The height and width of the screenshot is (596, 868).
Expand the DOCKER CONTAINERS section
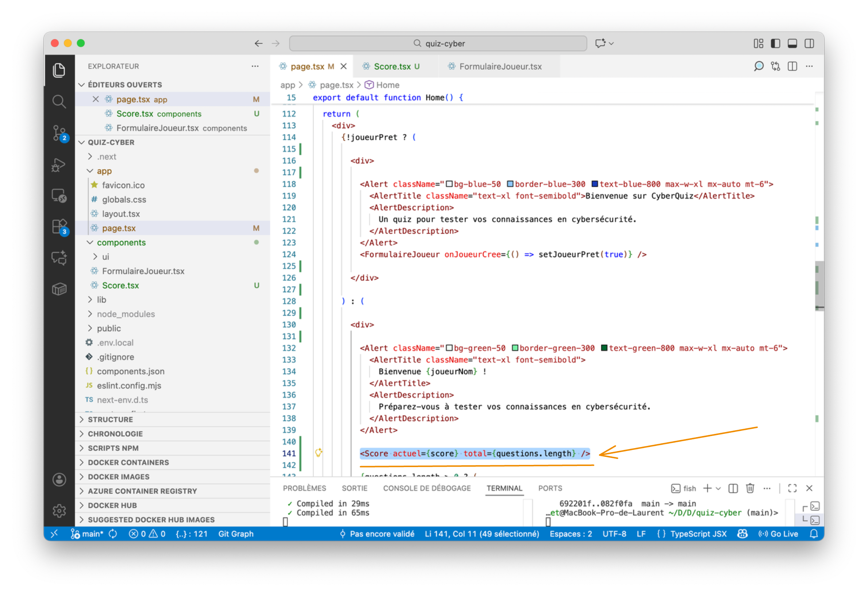coord(128,462)
